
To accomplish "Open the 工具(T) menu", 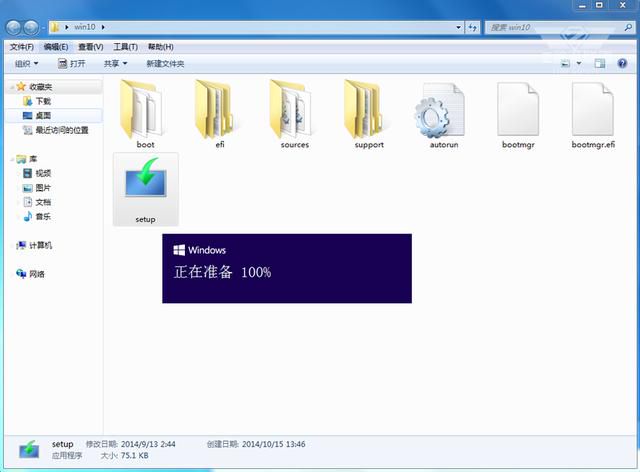I will (x=125, y=47).
